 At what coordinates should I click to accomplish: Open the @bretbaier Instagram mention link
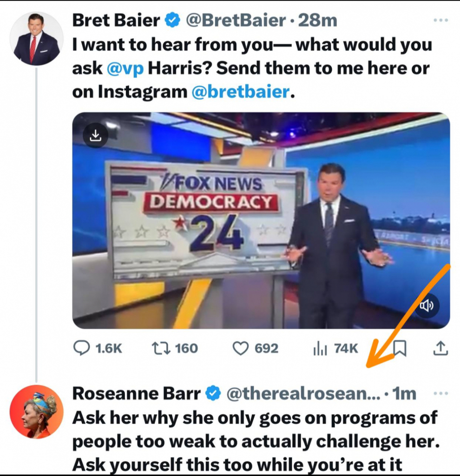pyautogui.click(x=241, y=92)
